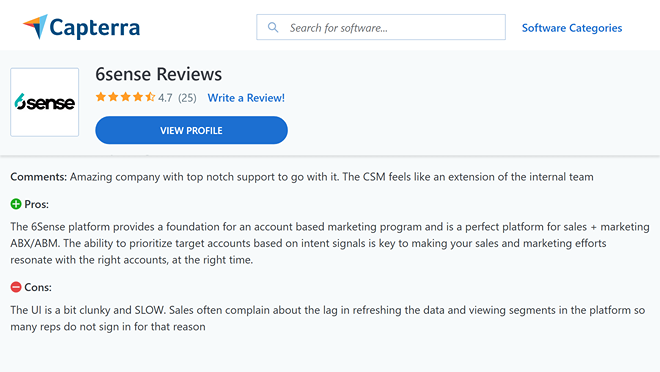Click the VIEW PROFILE button

192,130
